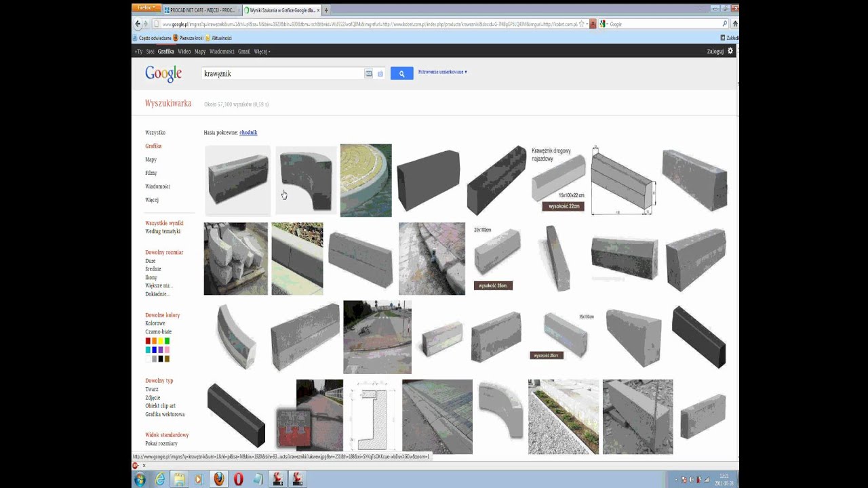The height and width of the screenshot is (488, 868).
Task: Open Sieć in the Google top bar
Action: tap(150, 52)
